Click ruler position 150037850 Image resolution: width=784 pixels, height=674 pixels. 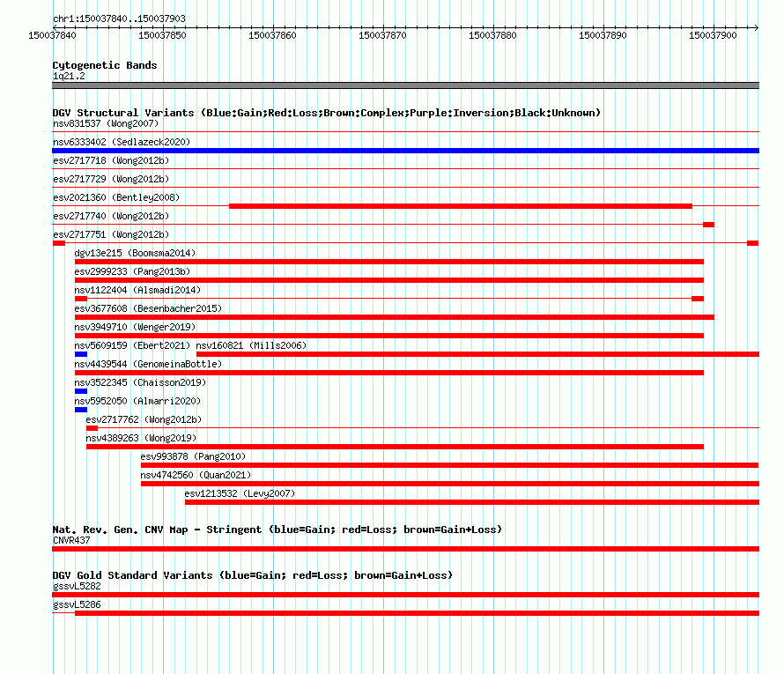pos(162,35)
